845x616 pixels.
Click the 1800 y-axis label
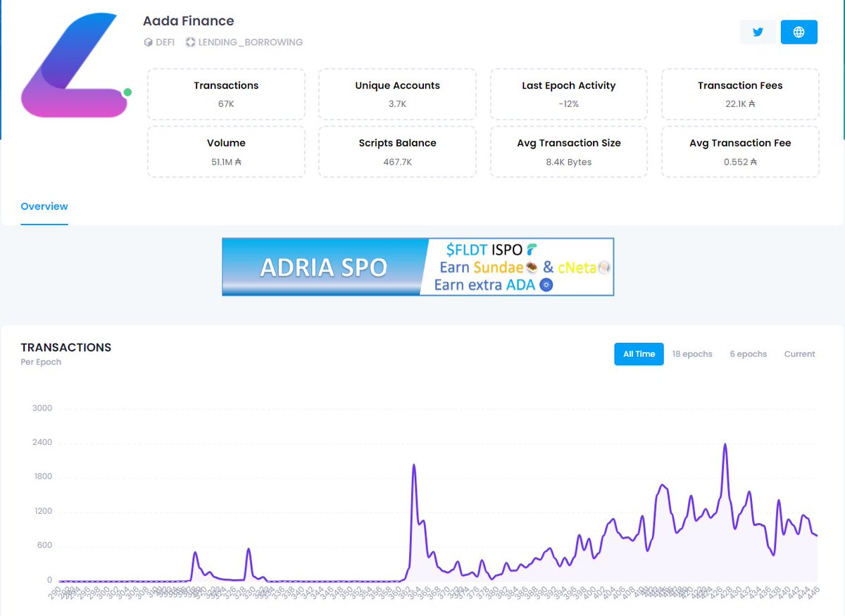point(42,477)
